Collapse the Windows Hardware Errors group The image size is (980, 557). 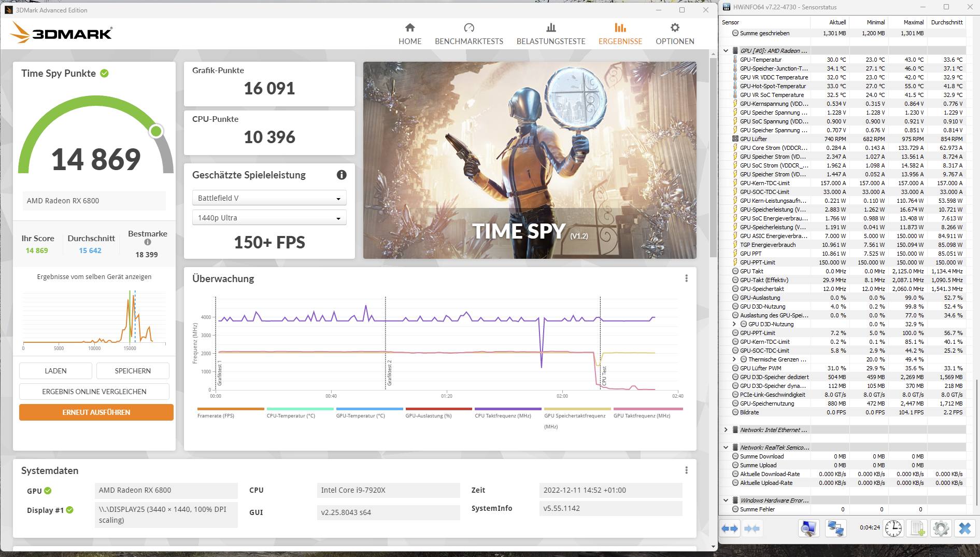[x=726, y=500]
